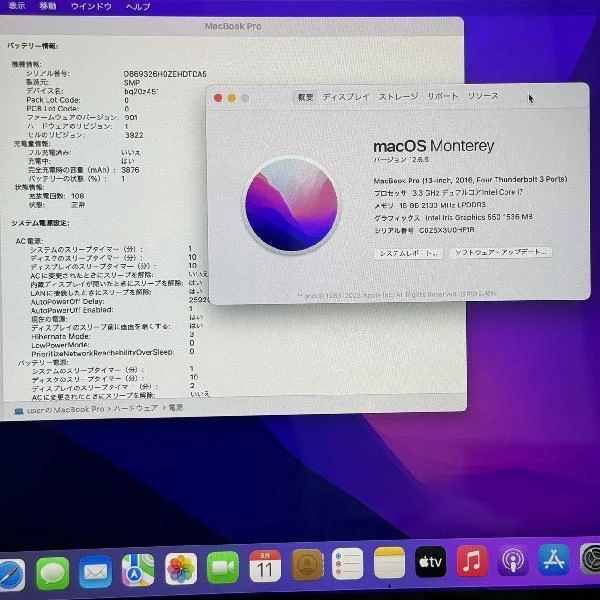Open Reminders from the Dock
The height and width of the screenshot is (600, 600).
(347, 563)
